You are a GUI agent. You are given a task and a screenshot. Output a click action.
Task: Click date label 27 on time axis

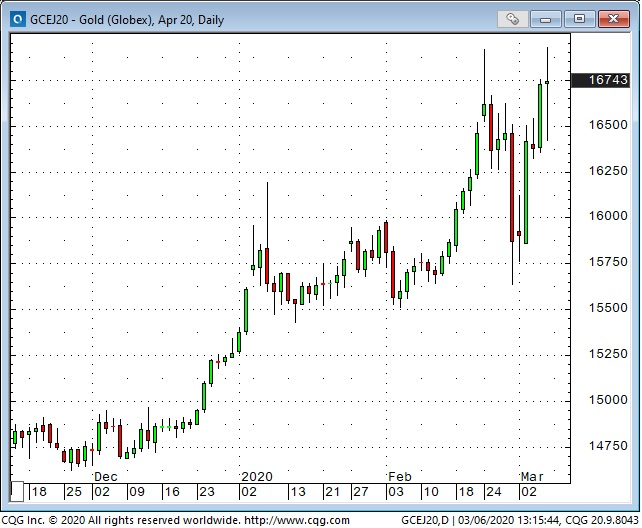361,492
